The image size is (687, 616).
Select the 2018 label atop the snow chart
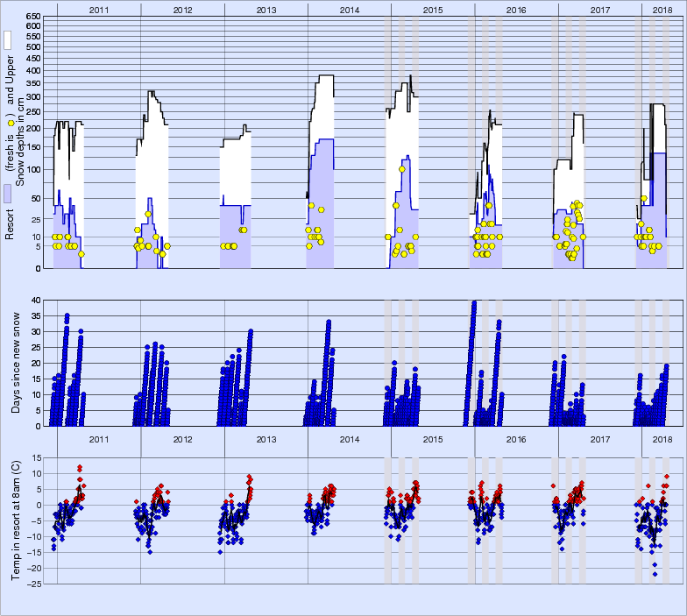pyautogui.click(x=662, y=10)
